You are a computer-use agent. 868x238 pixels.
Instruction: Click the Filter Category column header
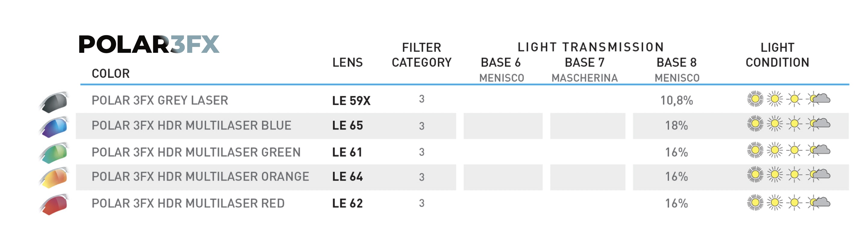422,55
